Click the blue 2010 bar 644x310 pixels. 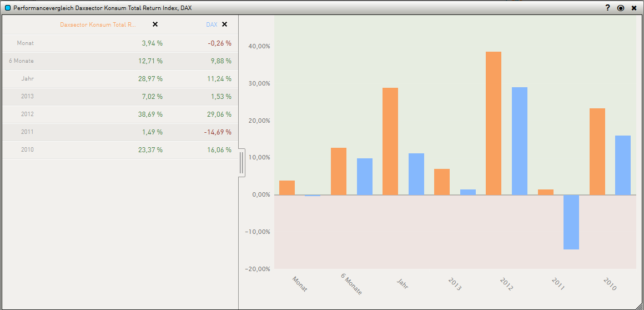(623, 165)
